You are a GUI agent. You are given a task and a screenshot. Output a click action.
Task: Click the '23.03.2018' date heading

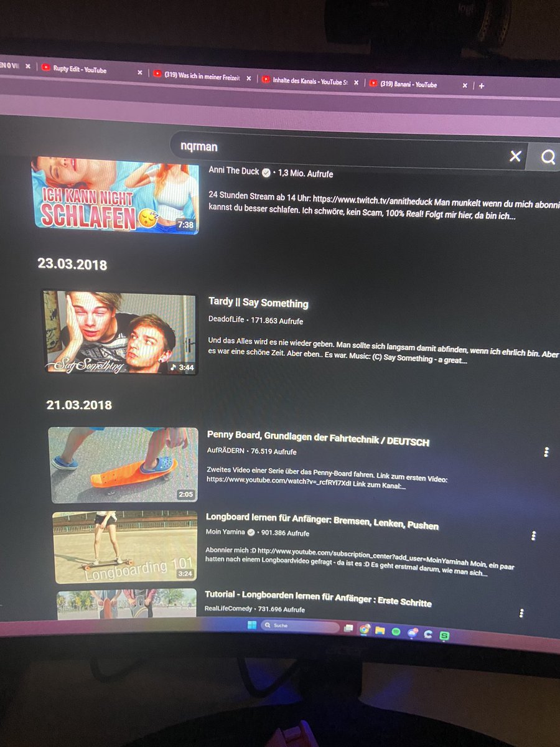[72, 265]
